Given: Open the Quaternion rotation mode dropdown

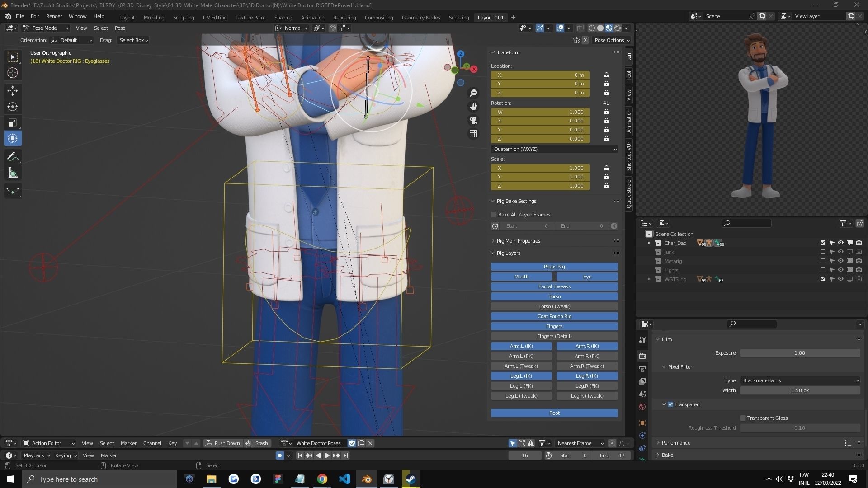Looking at the screenshot, I should (x=554, y=149).
